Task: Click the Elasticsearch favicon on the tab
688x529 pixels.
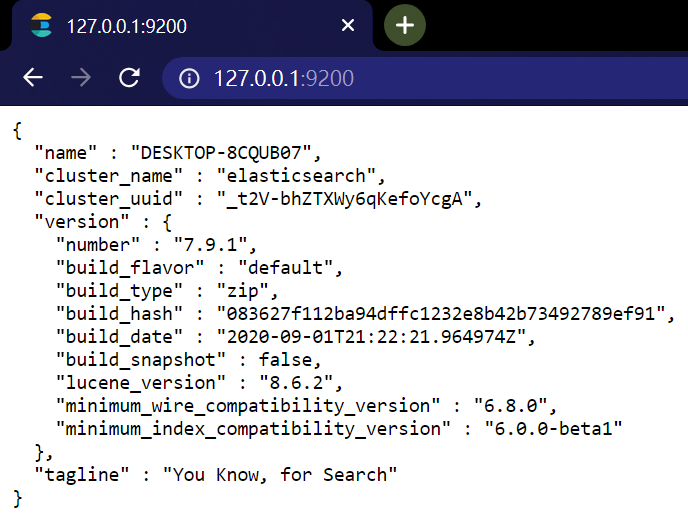Action: [x=41, y=25]
